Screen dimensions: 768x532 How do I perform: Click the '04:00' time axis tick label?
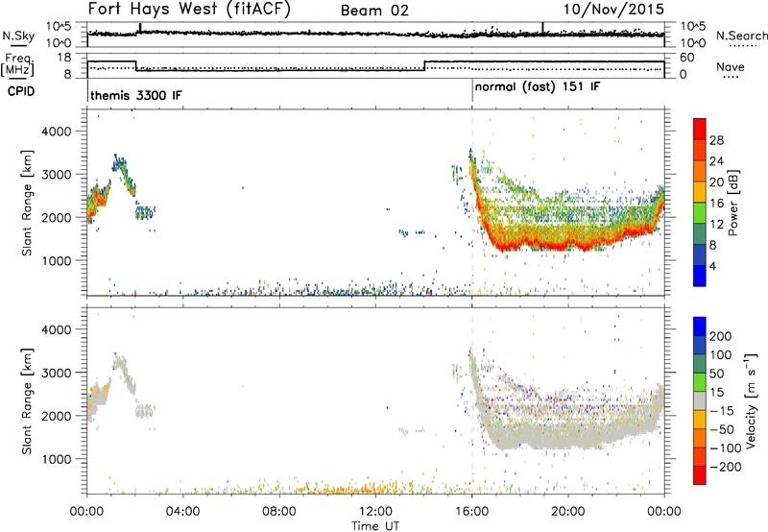point(182,512)
